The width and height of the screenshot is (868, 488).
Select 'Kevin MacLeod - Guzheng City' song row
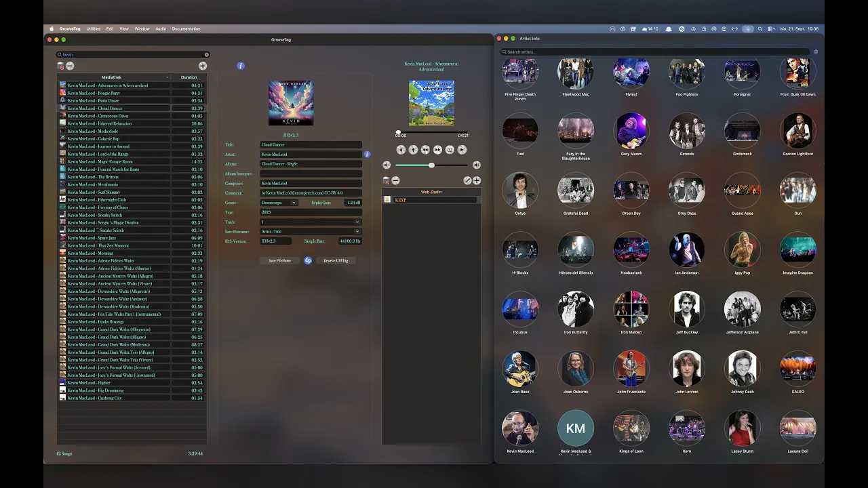click(x=132, y=398)
